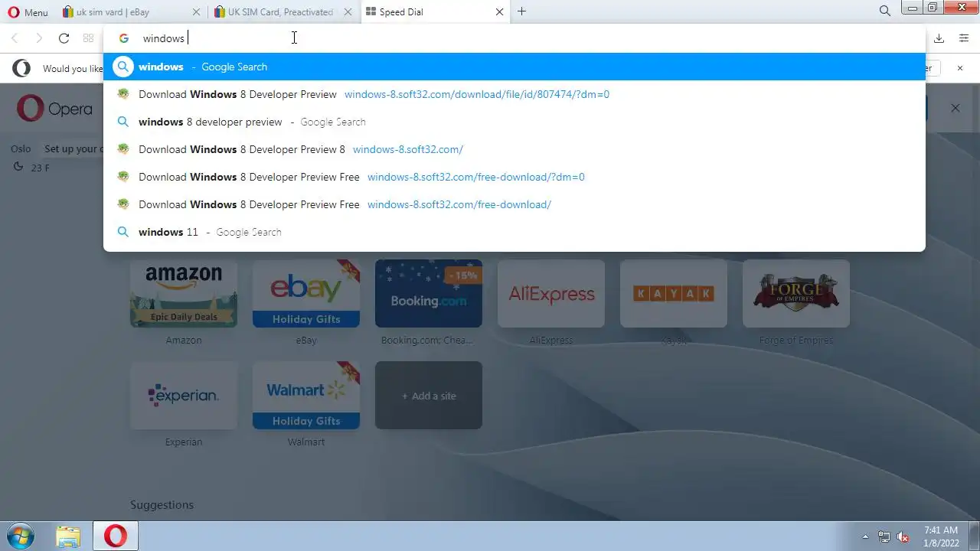Close the UK SIM Card tab

[348, 11]
